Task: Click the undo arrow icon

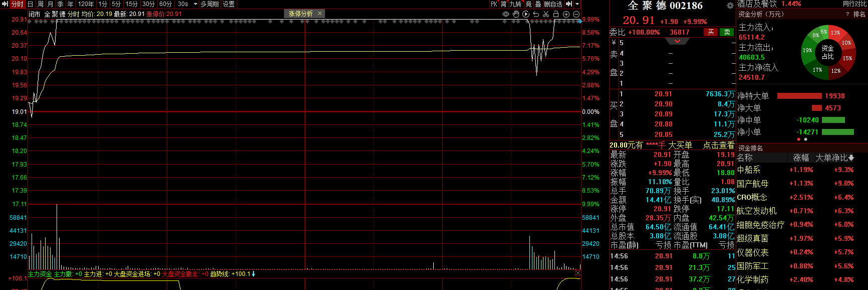Action: (536, 14)
